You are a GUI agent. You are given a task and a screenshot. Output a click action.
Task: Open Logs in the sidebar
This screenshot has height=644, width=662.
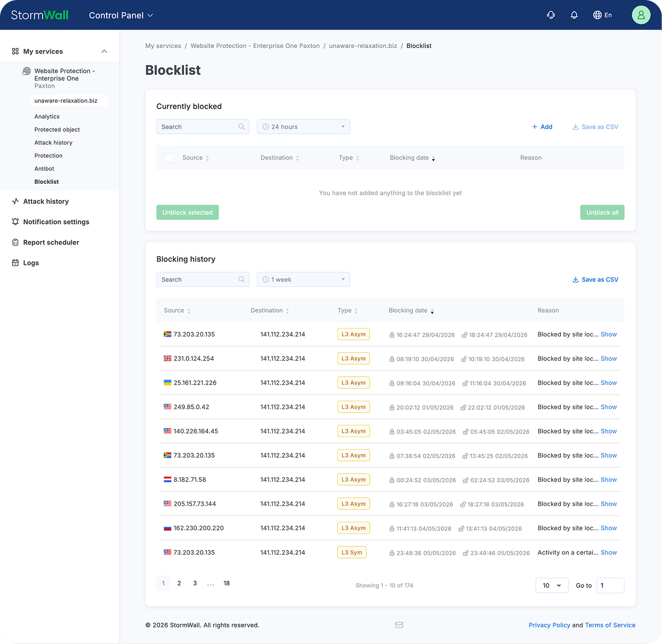(31, 263)
